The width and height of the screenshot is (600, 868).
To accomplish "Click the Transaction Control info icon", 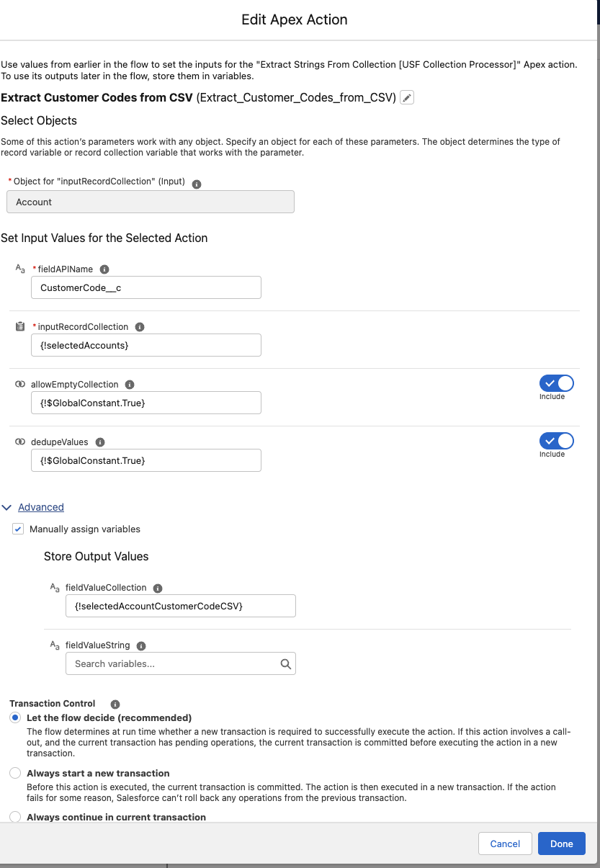I will (x=115, y=704).
